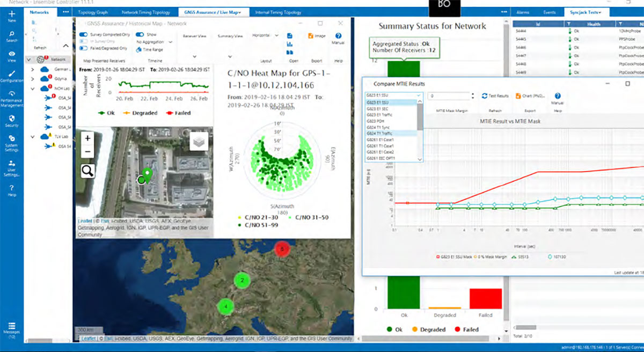
Task: Toggle the Show switch in Timeline section
Action: point(138,34)
